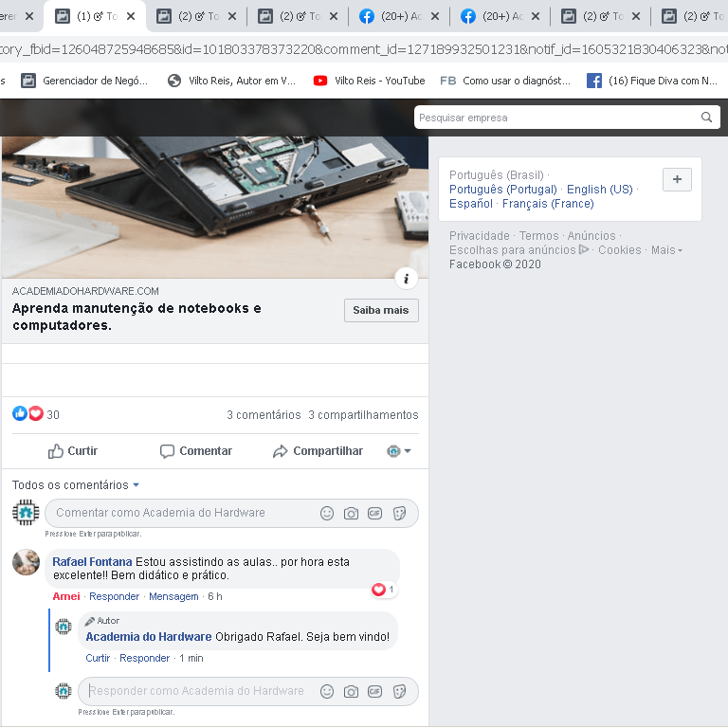Viewport: 728px width, 728px height.
Task: Select English (US) language
Action: tap(599, 190)
